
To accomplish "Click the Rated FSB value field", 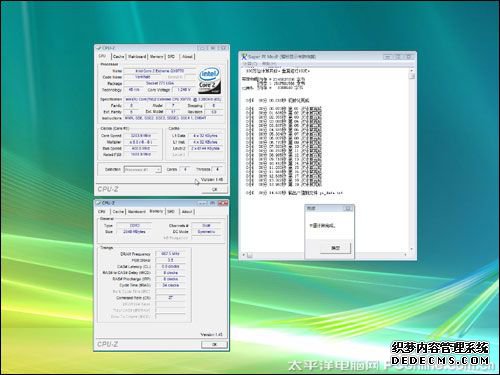I will [x=141, y=154].
